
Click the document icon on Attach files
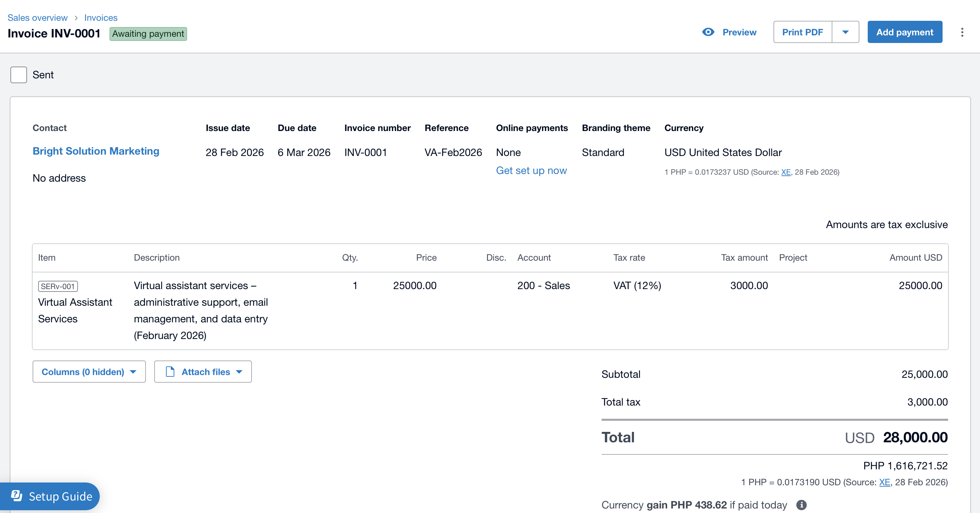click(x=170, y=372)
